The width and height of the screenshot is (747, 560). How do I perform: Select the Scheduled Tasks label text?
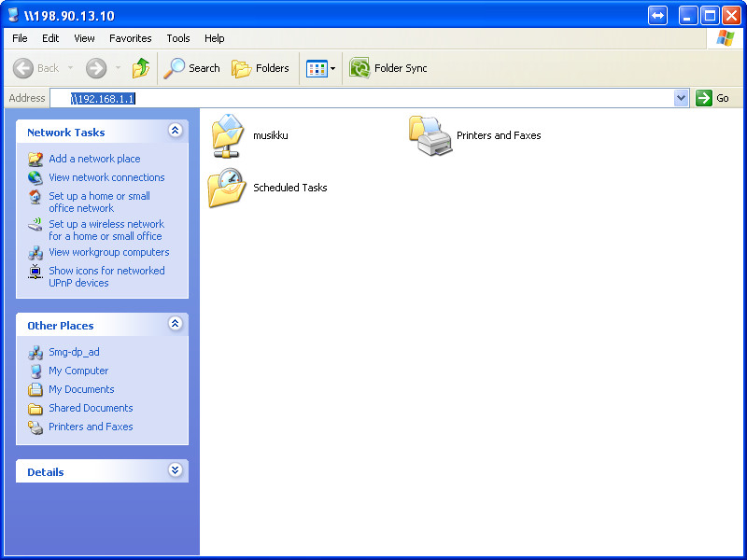point(290,188)
